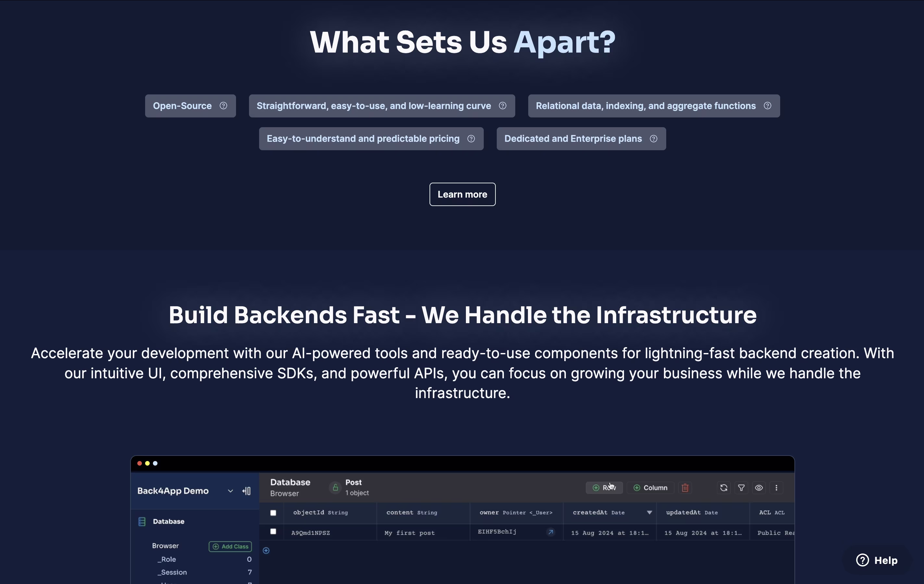924x584 pixels.
Task: Open the filter funnel icon
Action: [741, 488]
